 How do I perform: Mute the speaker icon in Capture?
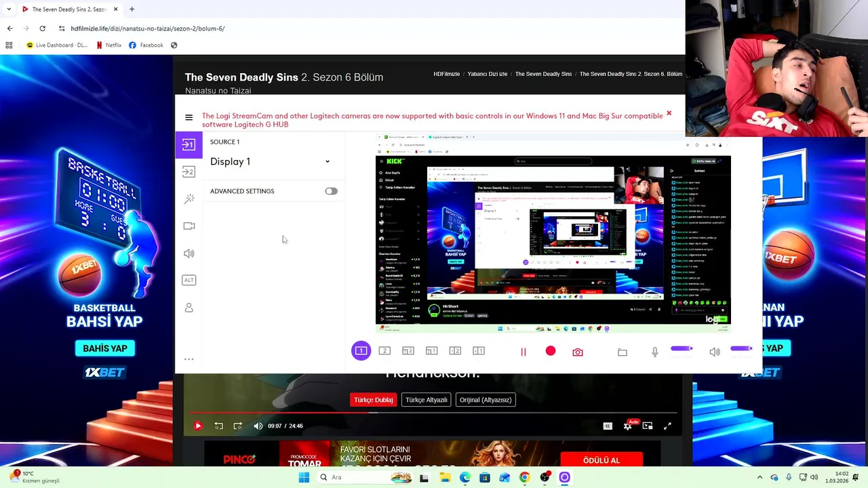tap(715, 352)
